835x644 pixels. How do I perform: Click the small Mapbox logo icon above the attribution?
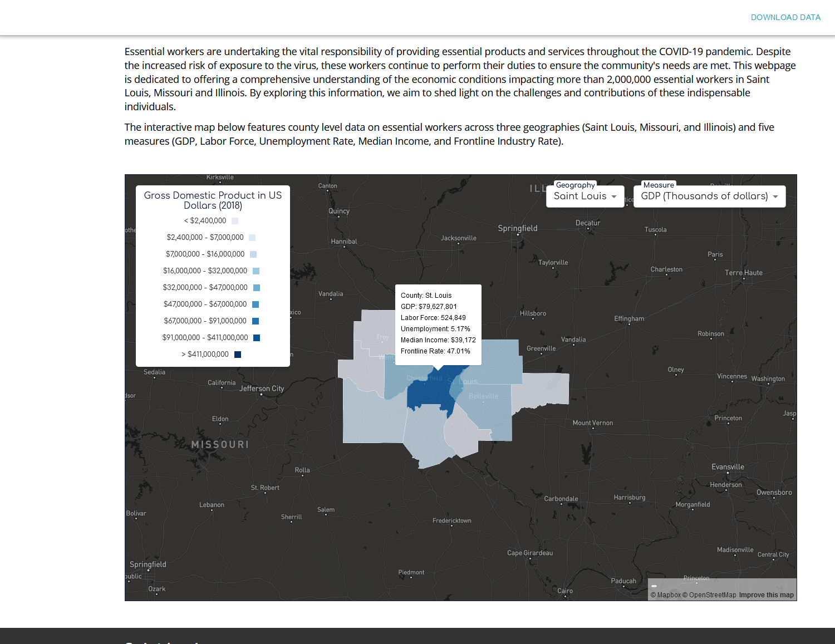[654, 586]
